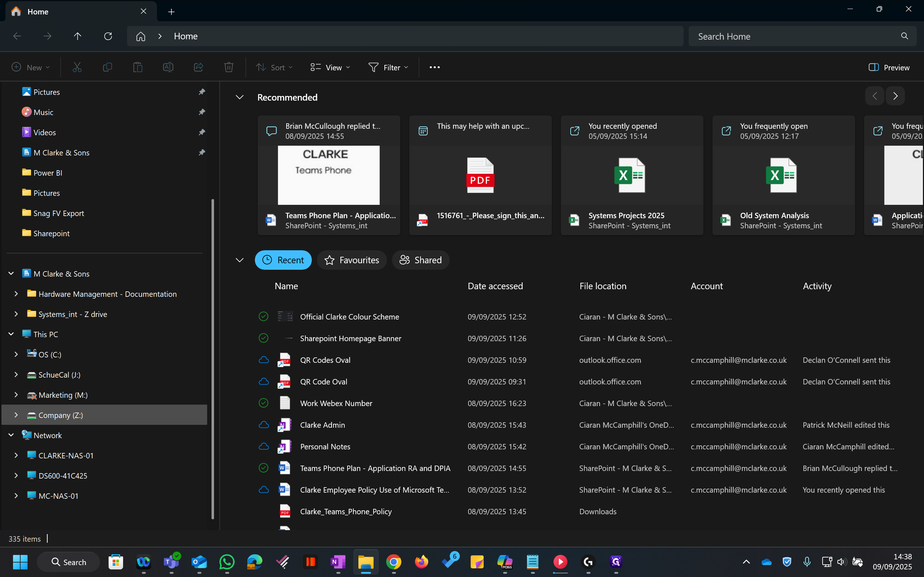Unpin Music from quick access
The image size is (924, 577).
(202, 112)
